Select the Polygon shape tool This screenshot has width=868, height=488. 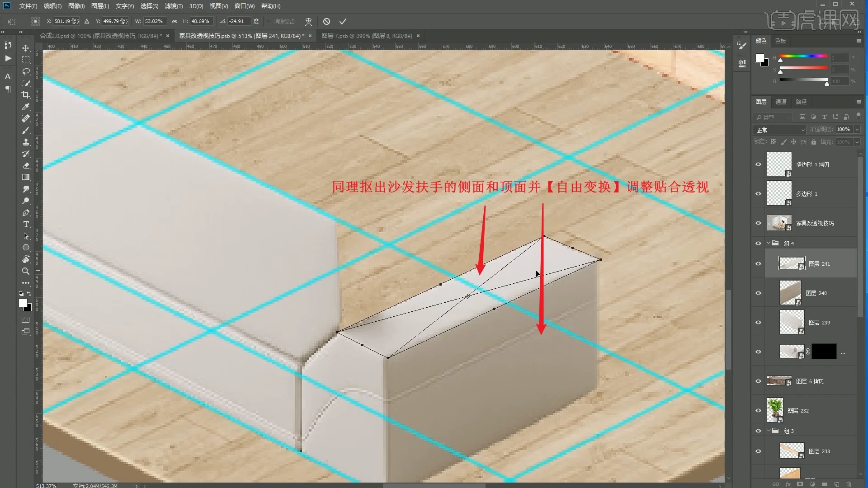[x=26, y=248]
